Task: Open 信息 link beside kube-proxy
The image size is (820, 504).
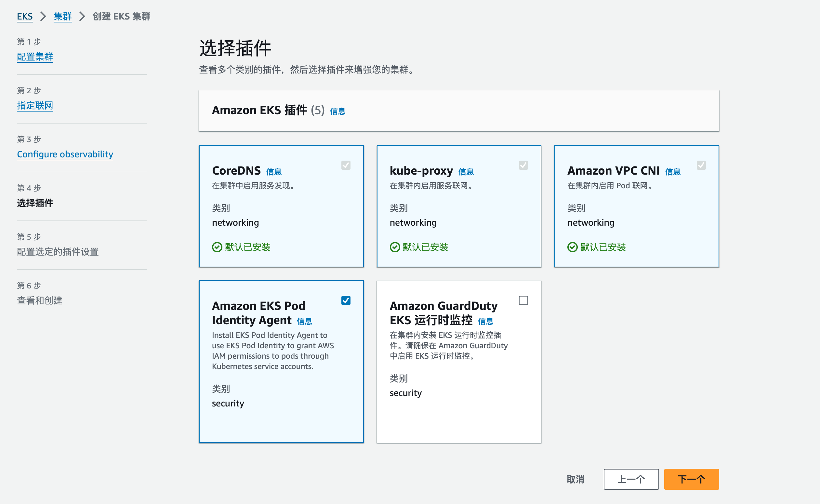Action: [466, 172]
